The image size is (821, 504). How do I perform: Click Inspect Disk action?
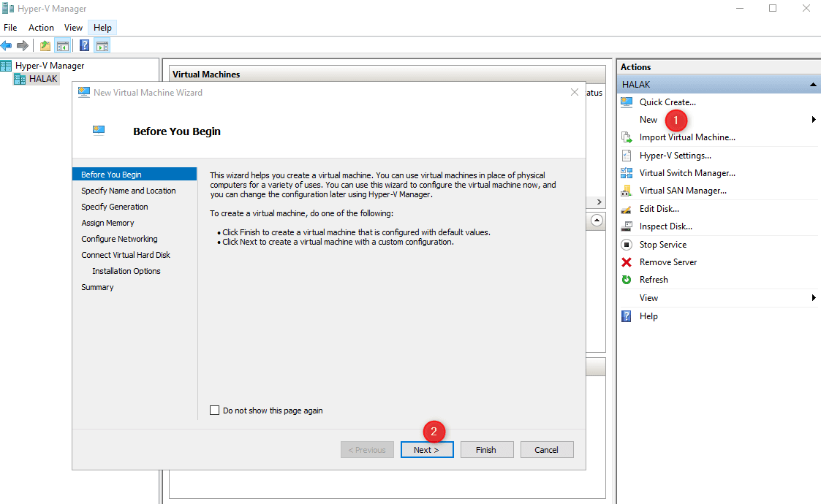click(666, 226)
